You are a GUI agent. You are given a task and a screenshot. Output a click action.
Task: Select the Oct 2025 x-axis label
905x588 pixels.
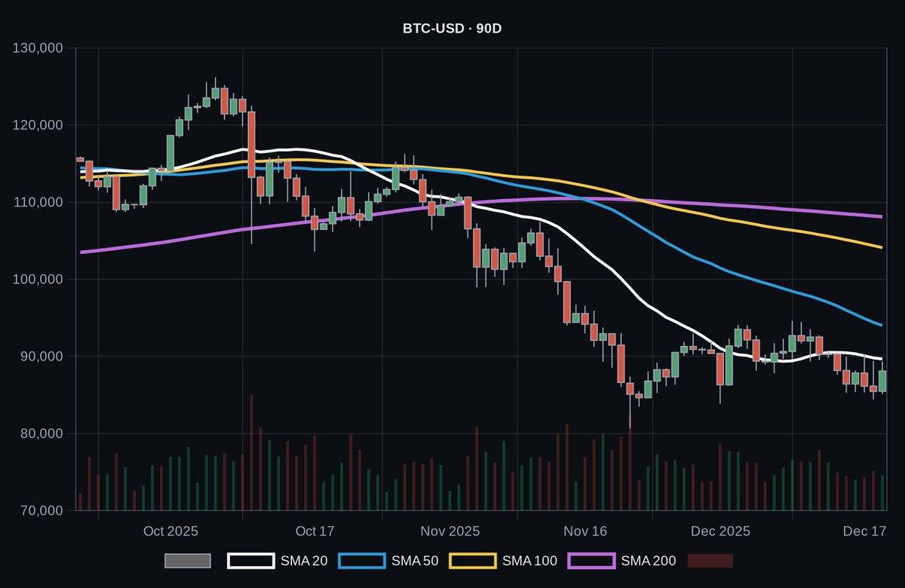[x=170, y=531]
